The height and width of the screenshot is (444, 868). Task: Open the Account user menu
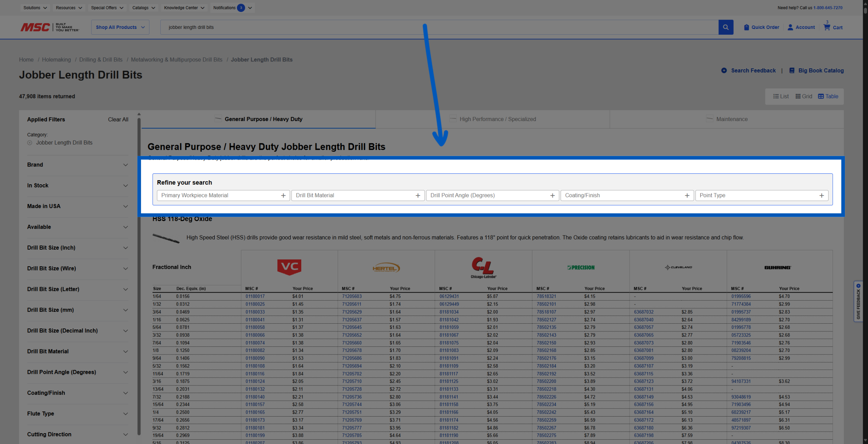click(801, 27)
